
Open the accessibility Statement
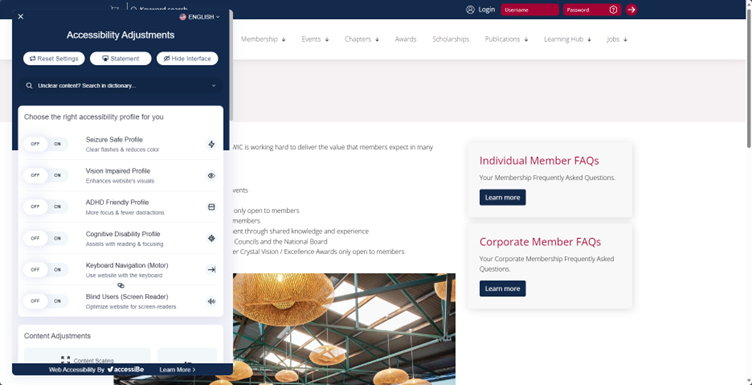pos(120,58)
